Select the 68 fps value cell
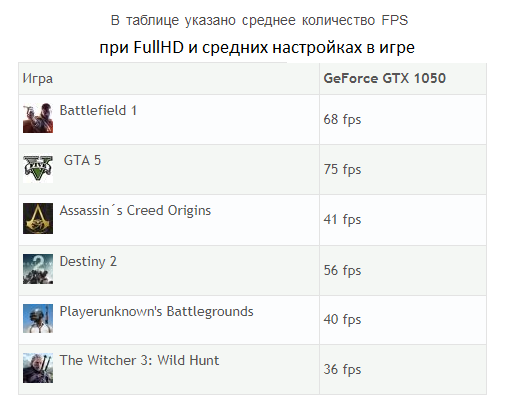The width and height of the screenshot is (510, 416). click(403, 120)
